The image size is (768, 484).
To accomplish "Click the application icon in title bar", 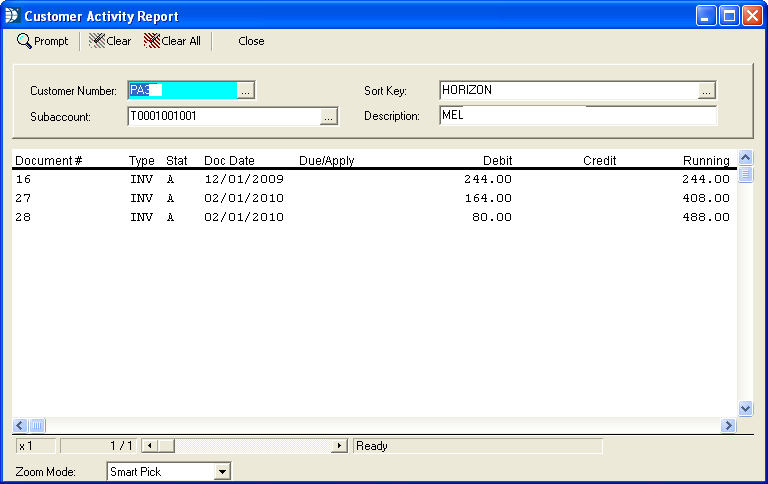I will (12, 16).
